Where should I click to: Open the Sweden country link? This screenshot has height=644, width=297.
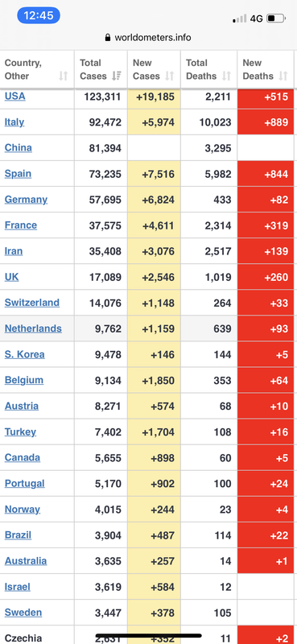pos(23,613)
